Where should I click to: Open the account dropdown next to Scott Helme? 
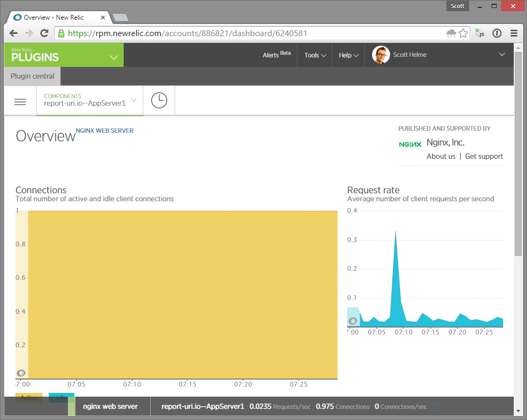pyautogui.click(x=502, y=55)
